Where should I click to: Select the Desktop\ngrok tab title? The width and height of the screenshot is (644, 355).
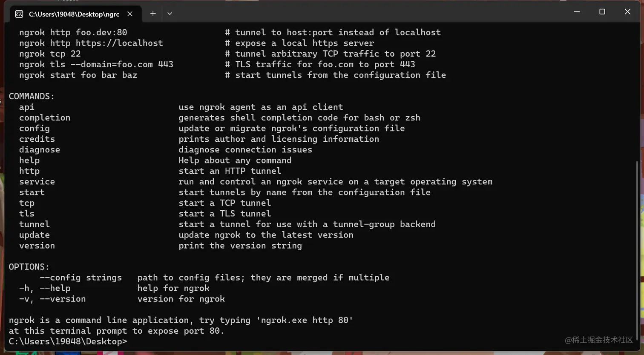coord(74,14)
